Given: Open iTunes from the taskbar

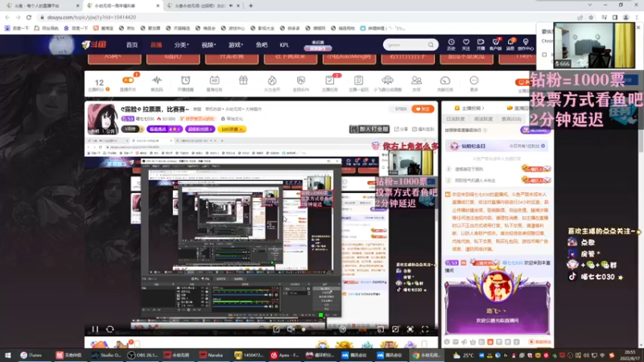Looking at the screenshot, I should (31, 355).
